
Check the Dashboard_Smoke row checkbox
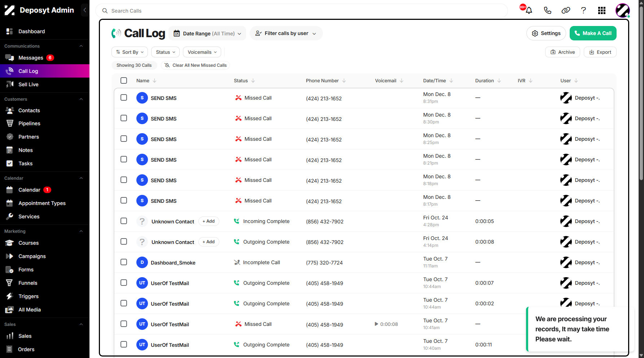pyautogui.click(x=124, y=262)
